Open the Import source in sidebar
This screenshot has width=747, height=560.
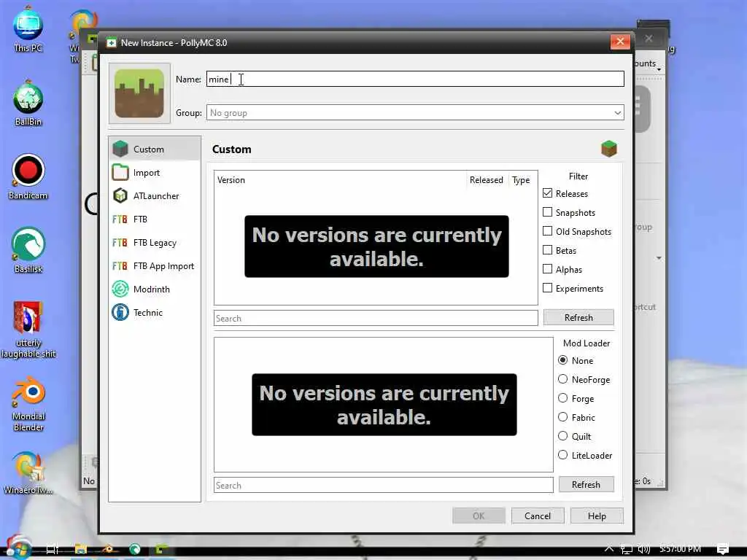tap(155, 172)
